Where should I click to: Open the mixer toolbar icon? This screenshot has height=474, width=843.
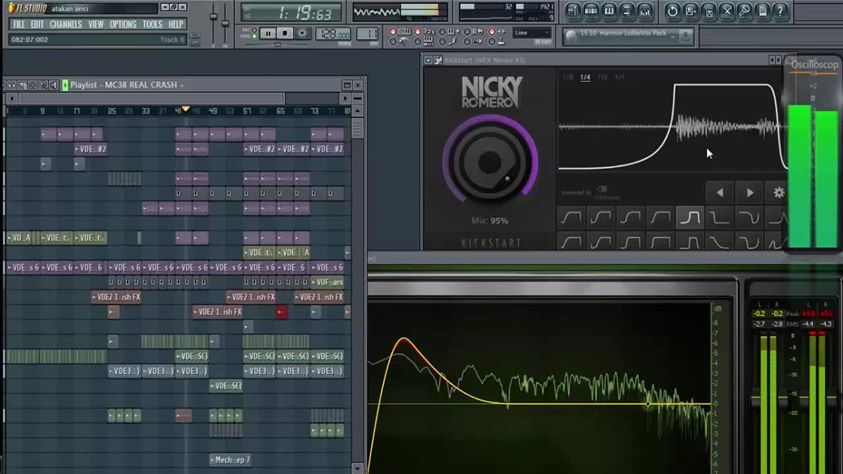tap(645, 11)
